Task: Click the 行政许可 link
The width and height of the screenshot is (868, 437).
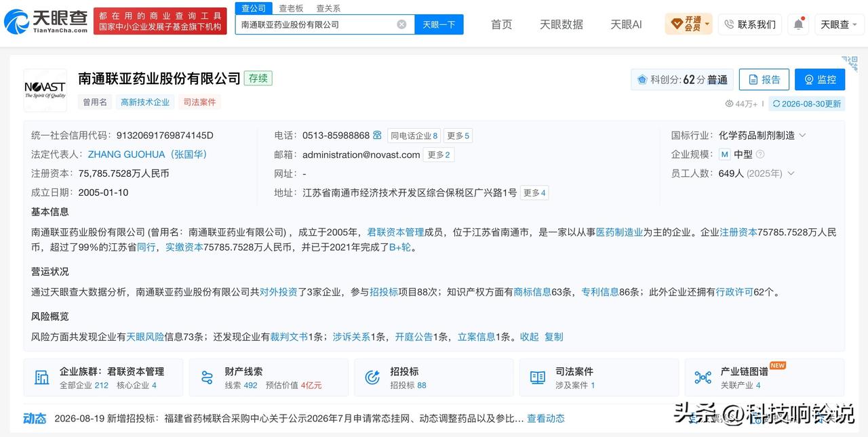Action: point(734,292)
